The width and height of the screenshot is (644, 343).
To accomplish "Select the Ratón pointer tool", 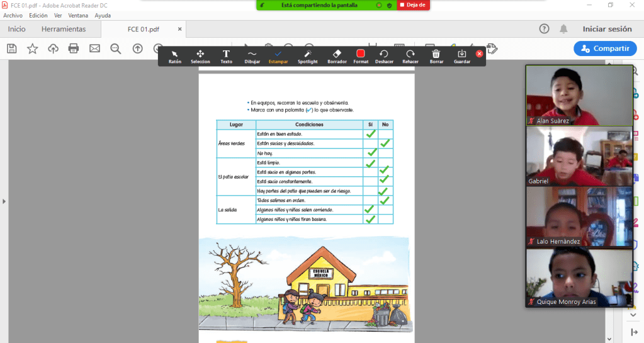I will [174, 56].
